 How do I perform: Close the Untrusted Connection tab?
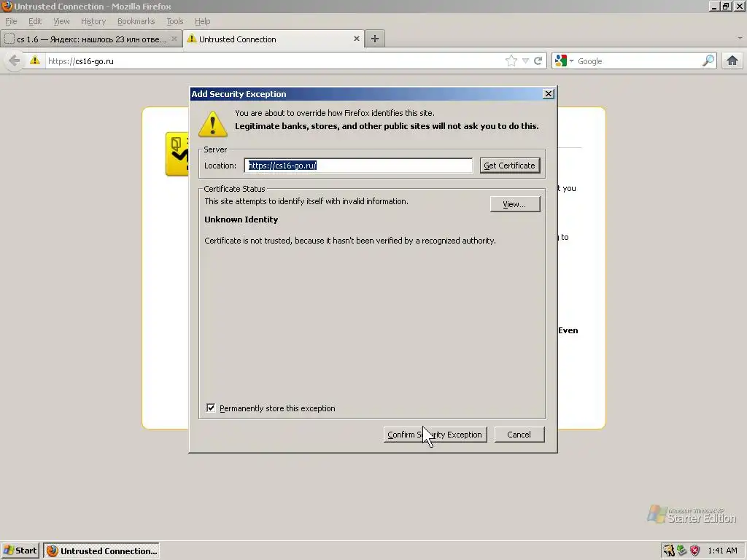356,39
